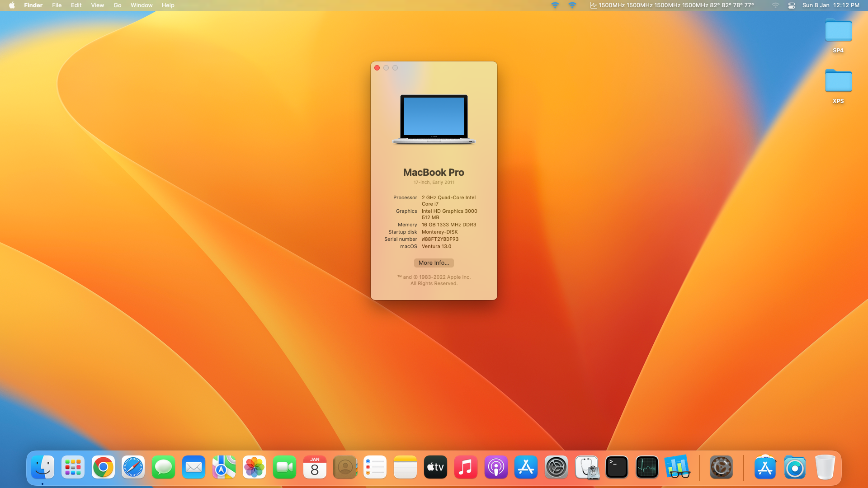868x488 pixels.
Task: Click the CPU frequency monitor readout
Action: pyautogui.click(x=672, y=5)
